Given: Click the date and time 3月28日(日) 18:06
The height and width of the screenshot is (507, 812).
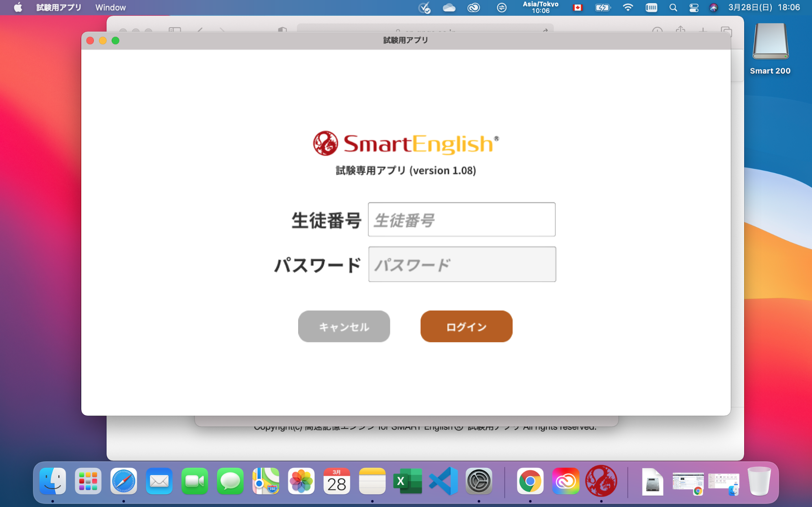Looking at the screenshot, I should pos(764,7).
